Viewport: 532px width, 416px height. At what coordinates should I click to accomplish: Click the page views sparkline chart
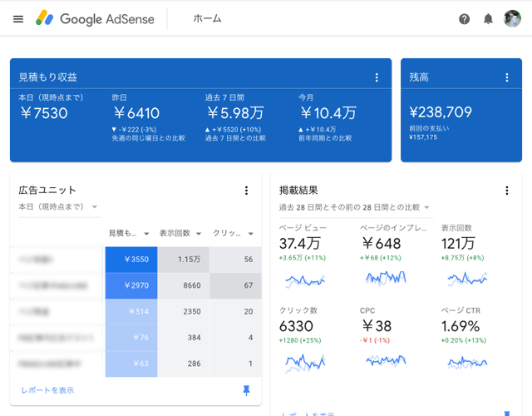pos(305,280)
